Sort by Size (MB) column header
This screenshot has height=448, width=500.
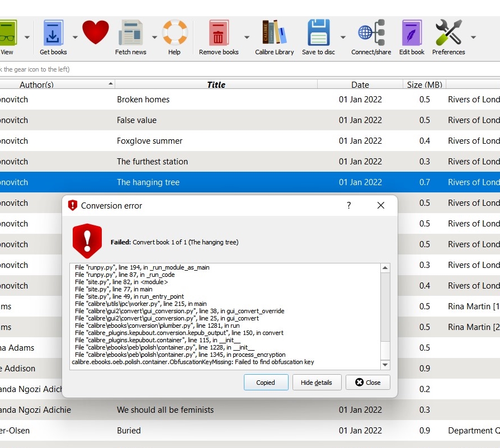pyautogui.click(x=424, y=84)
